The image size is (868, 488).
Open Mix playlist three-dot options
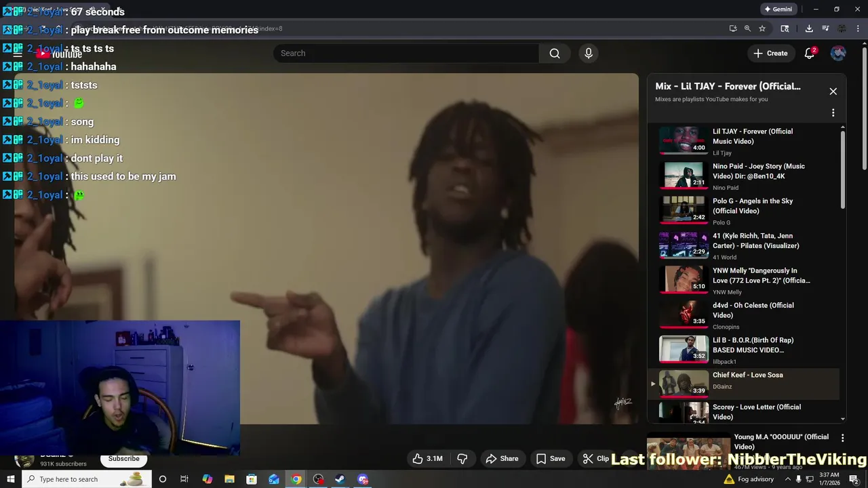point(833,113)
